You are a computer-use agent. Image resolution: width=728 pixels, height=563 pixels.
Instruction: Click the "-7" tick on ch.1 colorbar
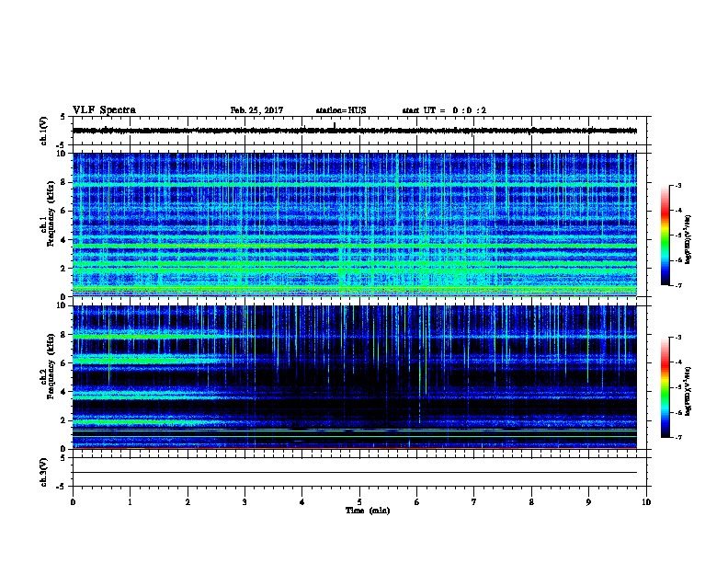677,285
